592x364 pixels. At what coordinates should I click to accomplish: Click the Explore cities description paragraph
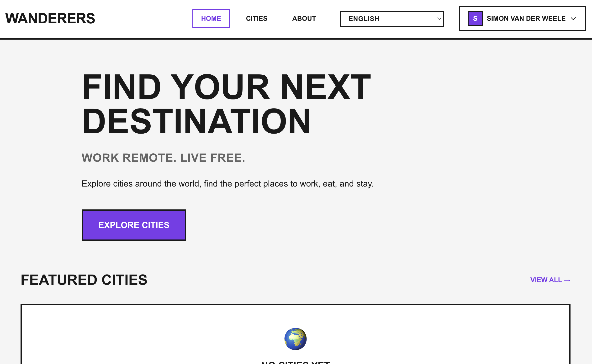tap(227, 184)
